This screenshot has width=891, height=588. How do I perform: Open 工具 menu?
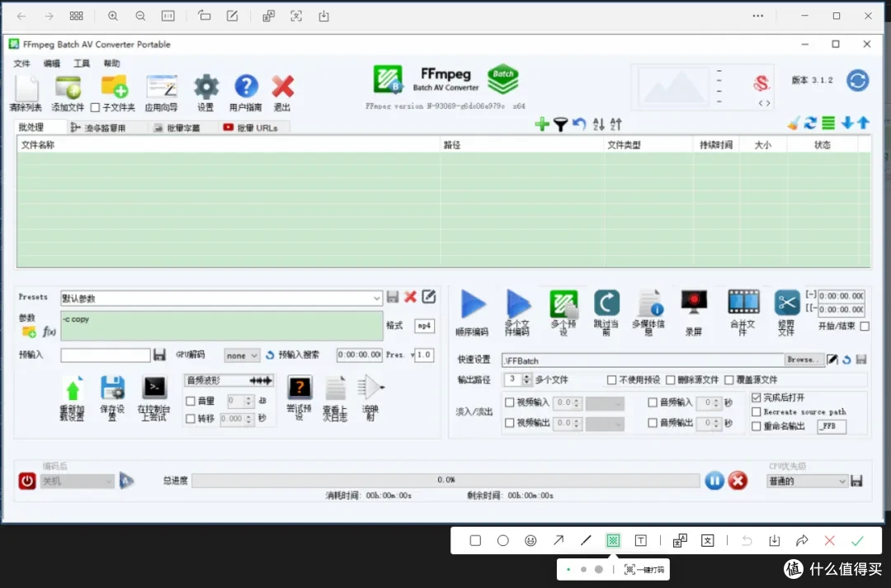coord(82,63)
